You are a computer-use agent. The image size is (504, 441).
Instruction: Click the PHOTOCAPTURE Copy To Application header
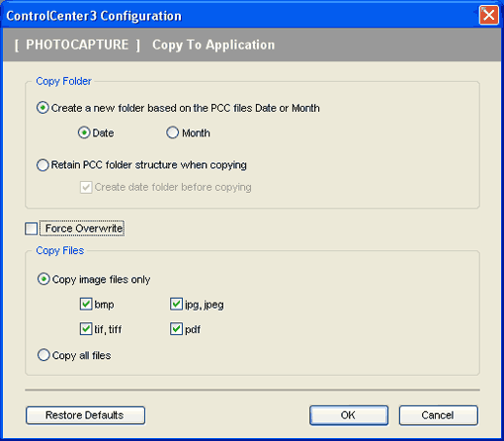pos(144,44)
